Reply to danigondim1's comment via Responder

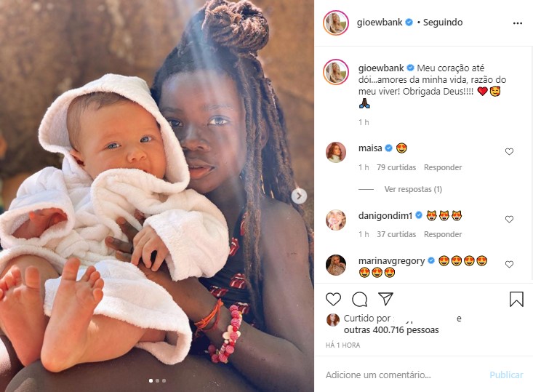click(x=443, y=234)
